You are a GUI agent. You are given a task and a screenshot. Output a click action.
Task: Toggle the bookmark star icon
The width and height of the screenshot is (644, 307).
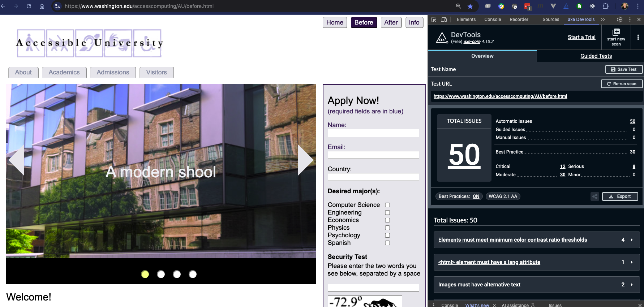tap(470, 6)
